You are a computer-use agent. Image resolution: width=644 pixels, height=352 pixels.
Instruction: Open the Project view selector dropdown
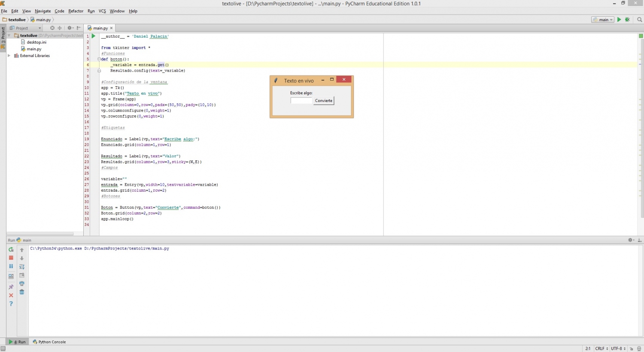25,28
